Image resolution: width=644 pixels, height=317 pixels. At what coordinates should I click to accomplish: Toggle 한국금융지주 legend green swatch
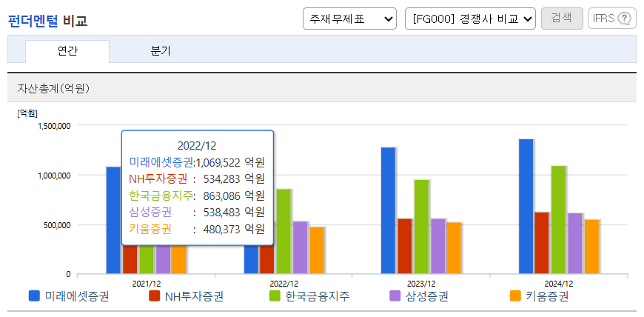(275, 296)
